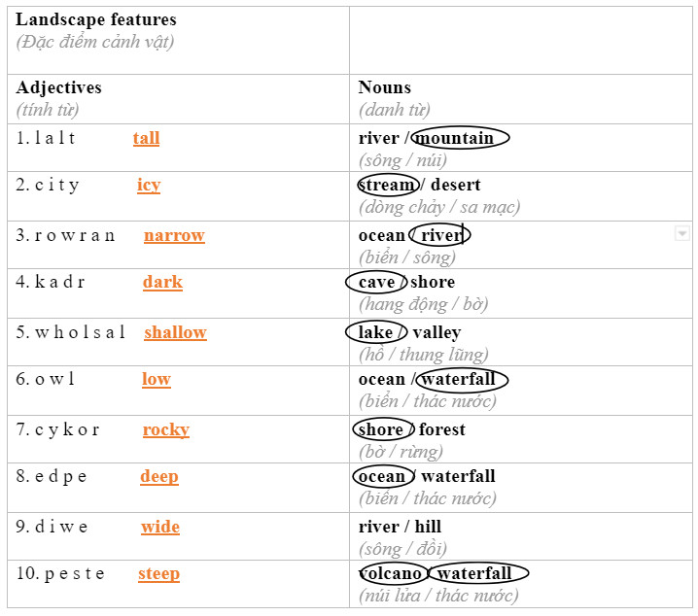Select the "dark" orange link
The width and height of the screenshot is (698, 616).
coord(162,282)
